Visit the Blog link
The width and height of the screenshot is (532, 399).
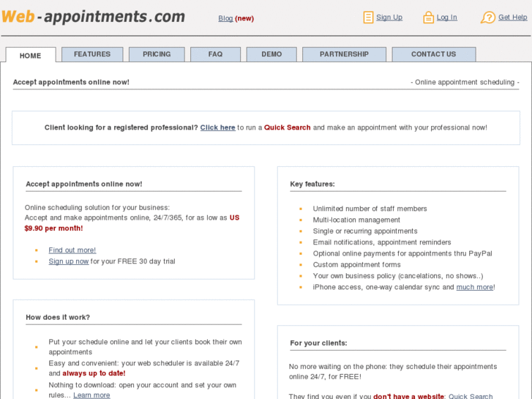tap(225, 18)
